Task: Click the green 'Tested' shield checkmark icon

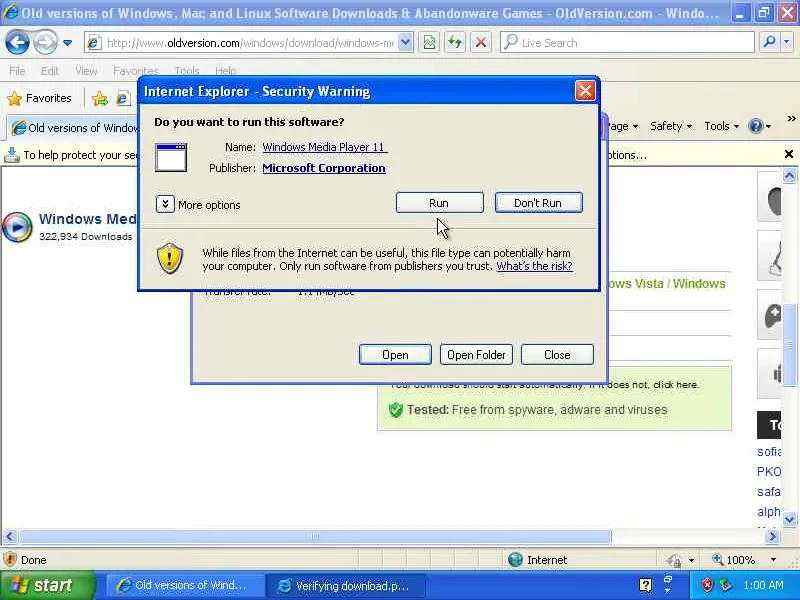Action: (x=396, y=409)
